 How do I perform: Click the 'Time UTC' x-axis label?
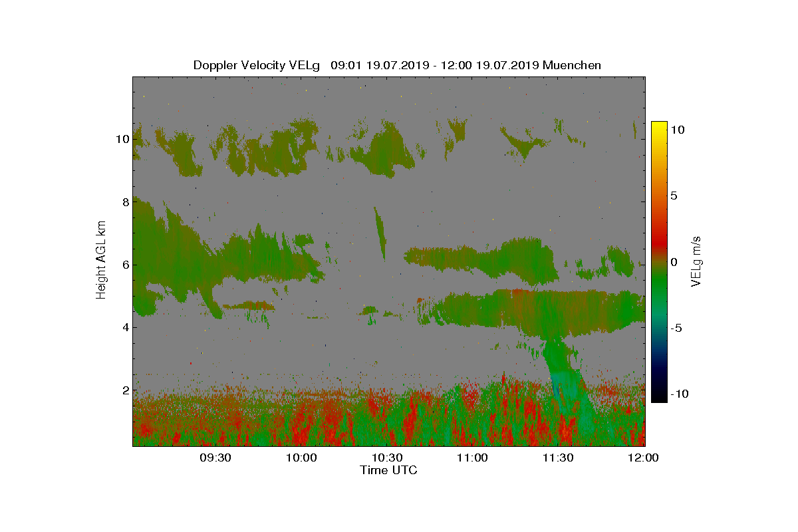point(389,470)
